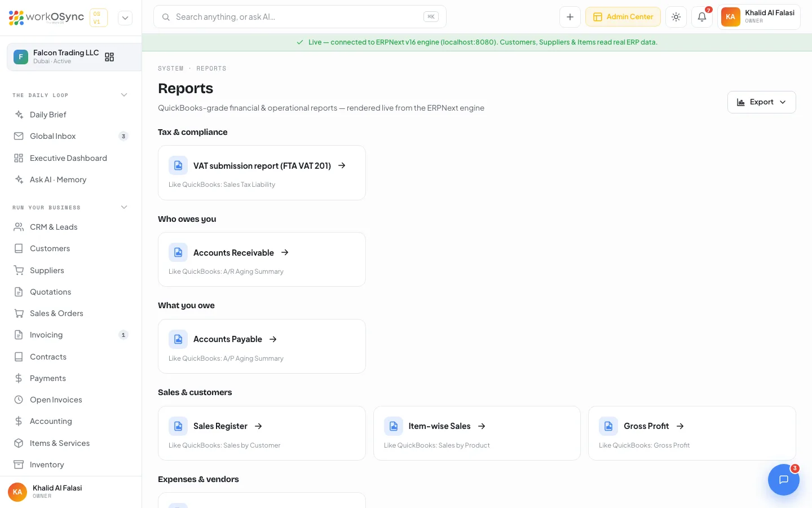Open the chat bubble floating button

[x=784, y=480]
